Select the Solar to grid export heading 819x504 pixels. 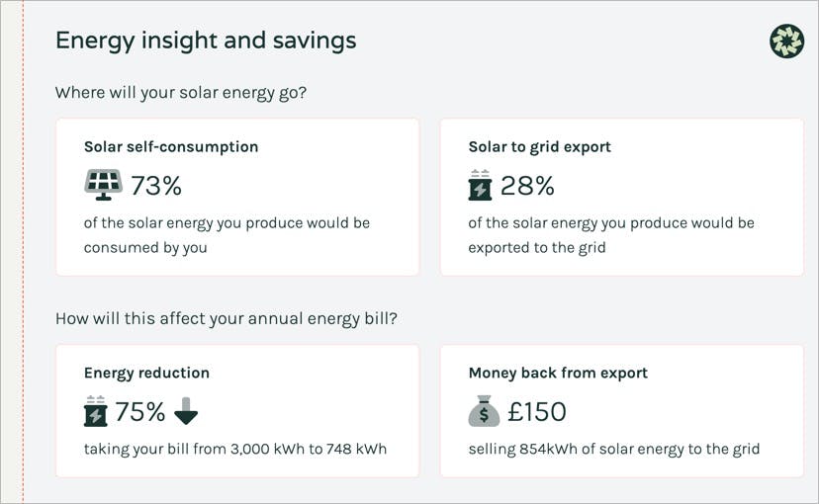tap(539, 146)
